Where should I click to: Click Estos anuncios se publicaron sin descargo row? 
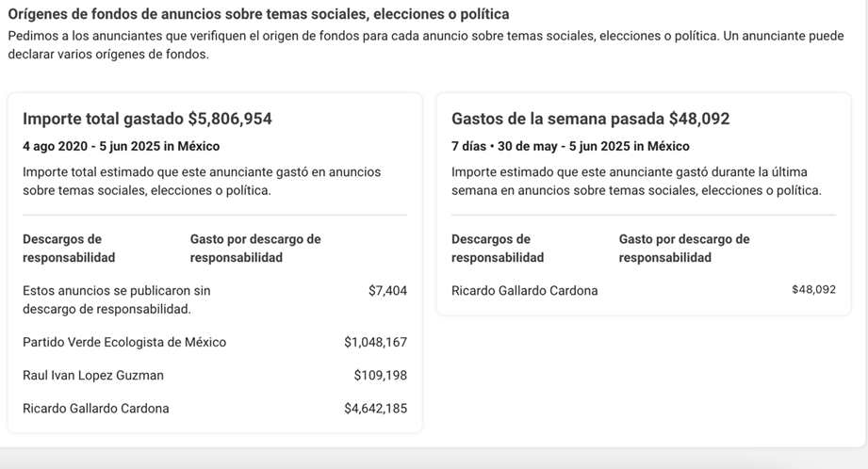[215, 299]
